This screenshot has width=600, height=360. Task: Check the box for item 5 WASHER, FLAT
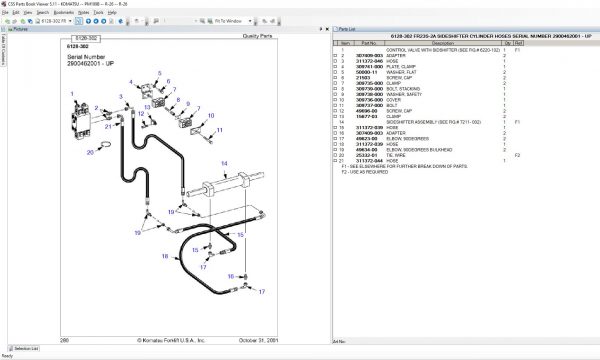[336, 72]
